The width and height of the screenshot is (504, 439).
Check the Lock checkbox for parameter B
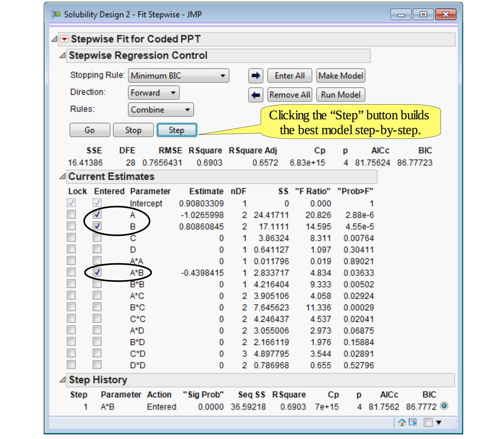(71, 226)
